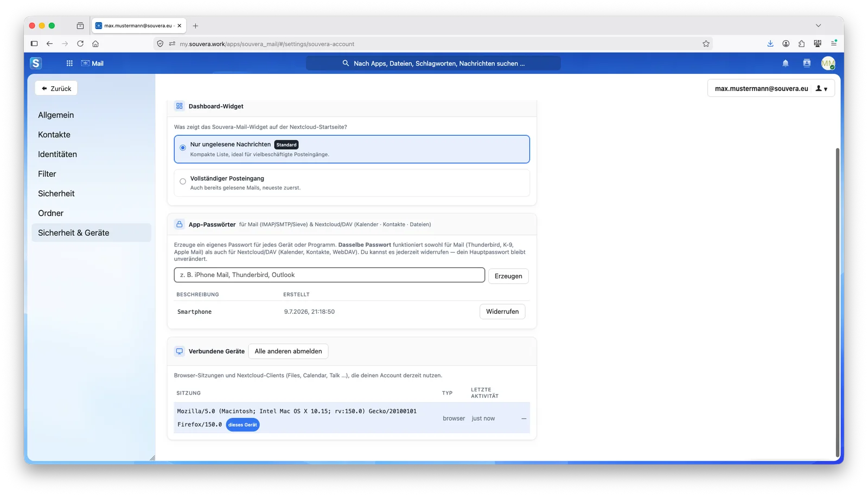Click the Zurück button

[56, 88]
